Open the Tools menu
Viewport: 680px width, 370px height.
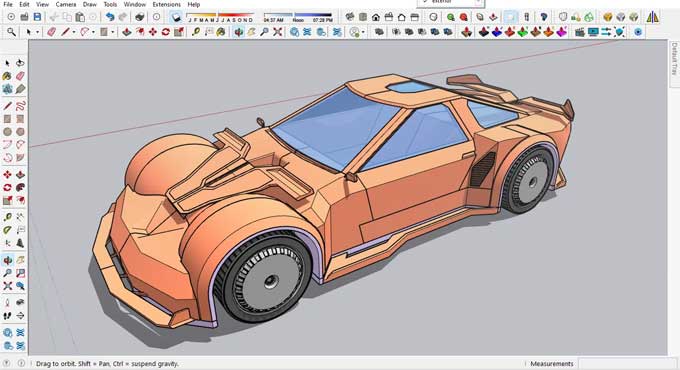pos(110,4)
